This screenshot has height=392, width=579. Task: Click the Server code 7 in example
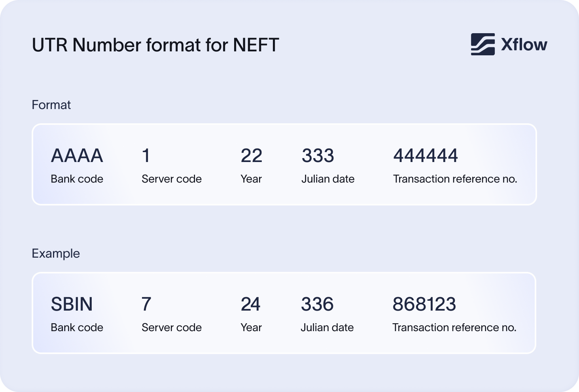[146, 304]
